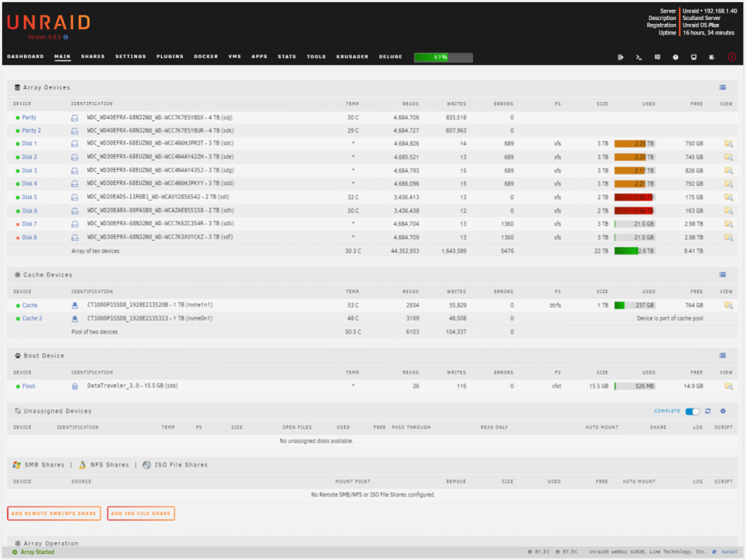
Task: Open the Disk 5 device link
Action: coord(29,198)
